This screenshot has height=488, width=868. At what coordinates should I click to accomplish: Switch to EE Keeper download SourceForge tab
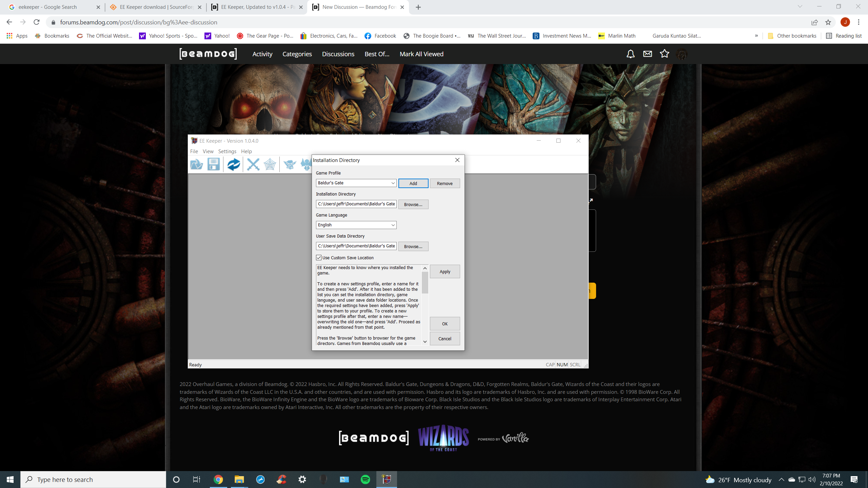click(x=156, y=7)
